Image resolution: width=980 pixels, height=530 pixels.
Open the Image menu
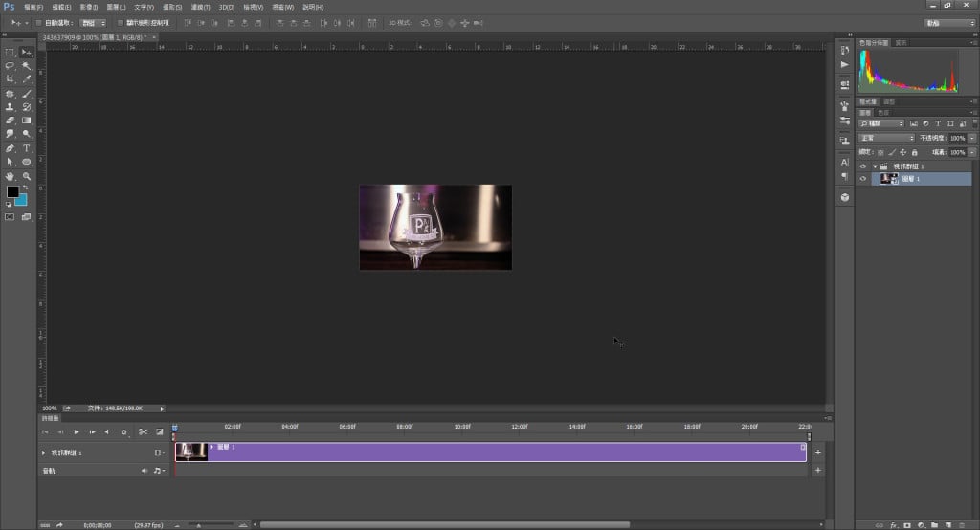pos(89,7)
